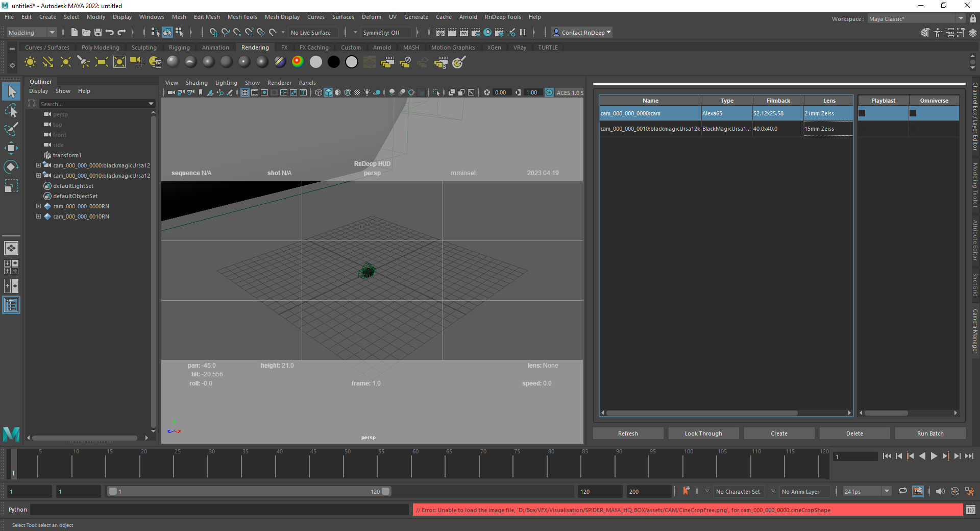980x531 pixels.
Task: Click the Undo icon in status line
Action: coord(110,33)
